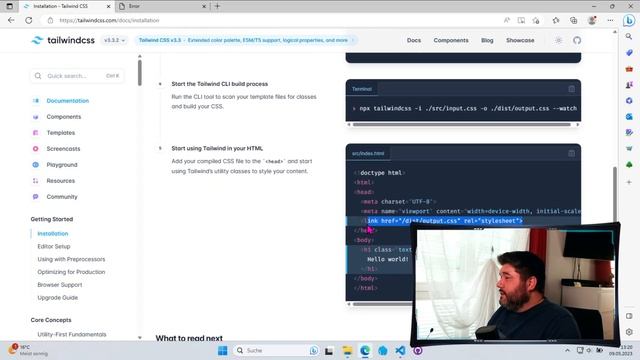The width and height of the screenshot is (640, 360).
Task: Open Resources in the sidebar
Action: click(x=60, y=180)
